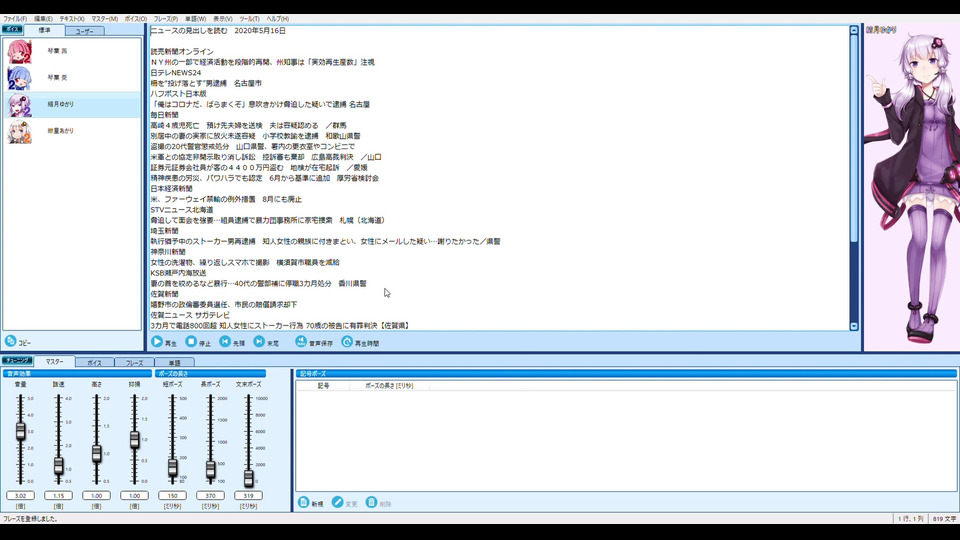Switch to the 標準 voice tab
This screenshot has height=540, width=960.
tap(44, 30)
